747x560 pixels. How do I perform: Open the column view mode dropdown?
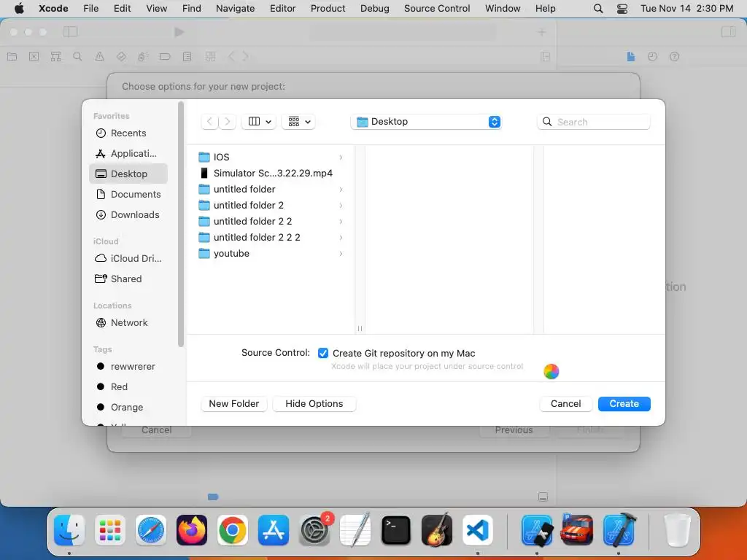(x=259, y=122)
